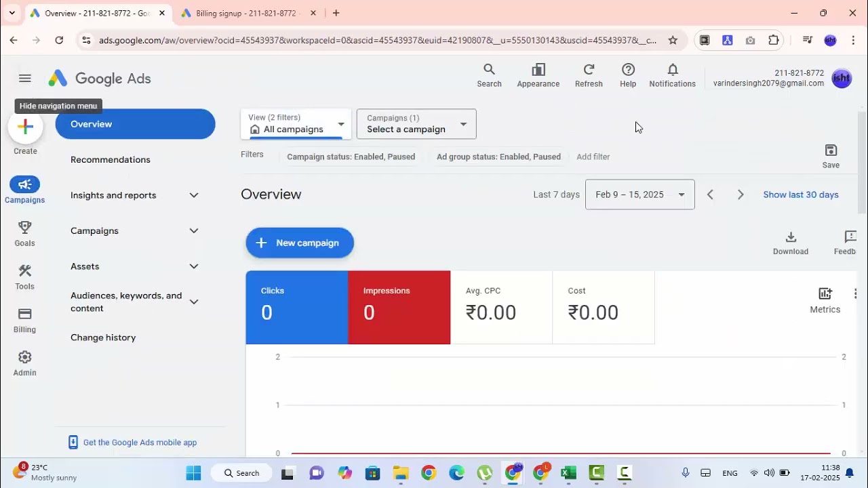This screenshot has width=868, height=488.
Task: Click the Google Ads logo
Action: [100, 79]
